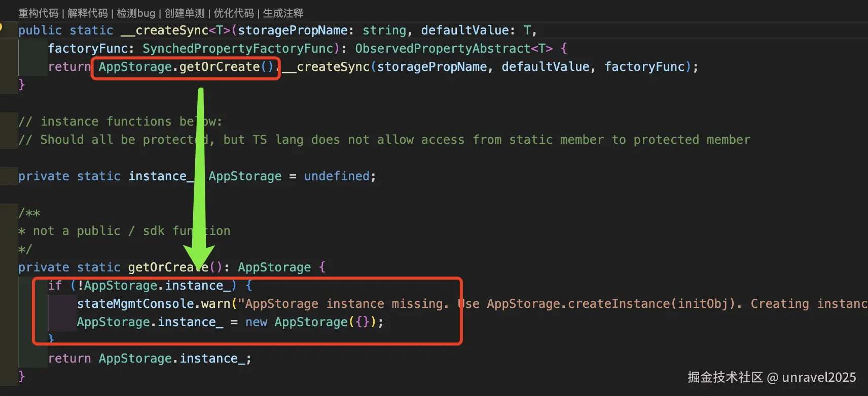Click the 生成注释 code lens action
This screenshot has height=396, width=868.
[x=283, y=13]
